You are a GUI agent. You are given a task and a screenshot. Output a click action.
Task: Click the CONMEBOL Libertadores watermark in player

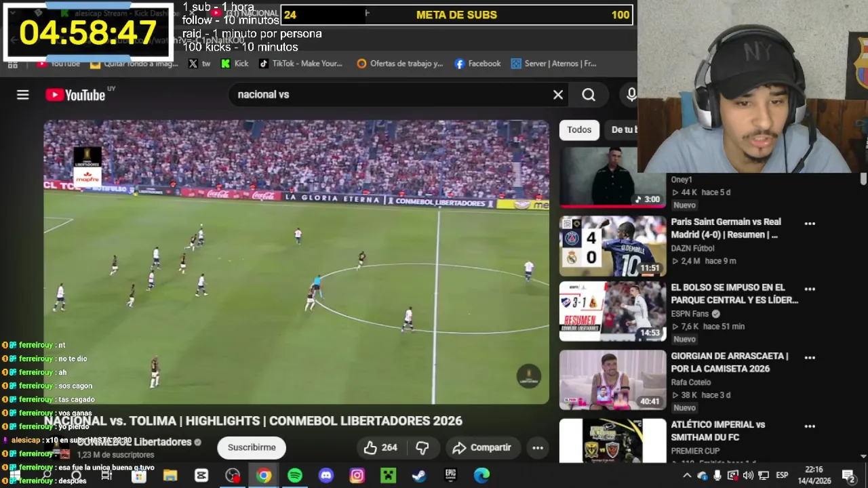[x=529, y=376]
